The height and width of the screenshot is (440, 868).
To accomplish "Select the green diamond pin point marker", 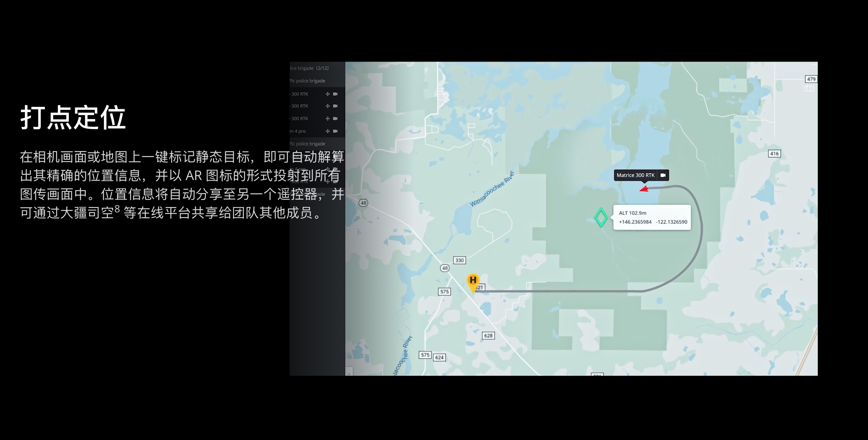I will (x=601, y=217).
